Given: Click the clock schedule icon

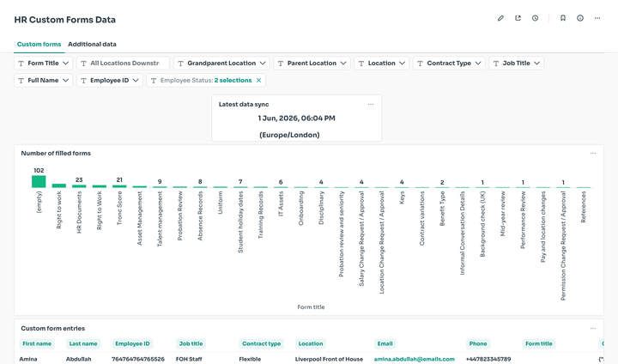Looking at the screenshot, I should pos(535,18).
